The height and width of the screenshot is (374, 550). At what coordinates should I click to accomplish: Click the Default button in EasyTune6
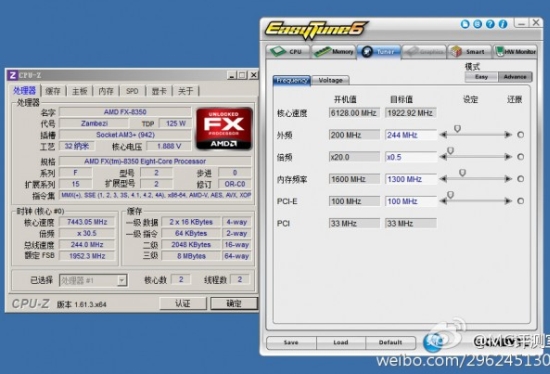[390, 342]
